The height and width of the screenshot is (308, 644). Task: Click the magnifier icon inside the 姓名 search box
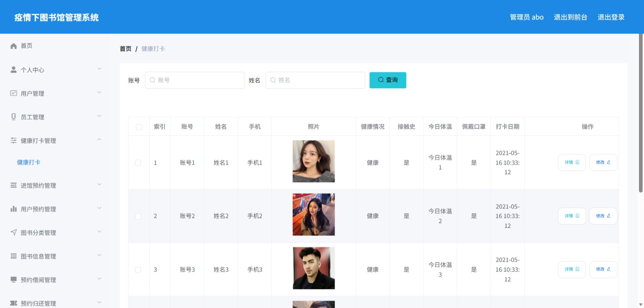273,80
